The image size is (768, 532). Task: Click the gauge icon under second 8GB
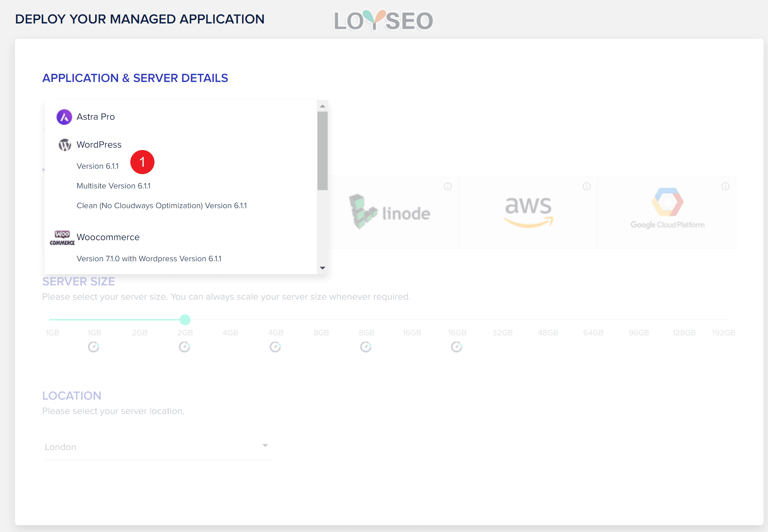pyautogui.click(x=366, y=347)
